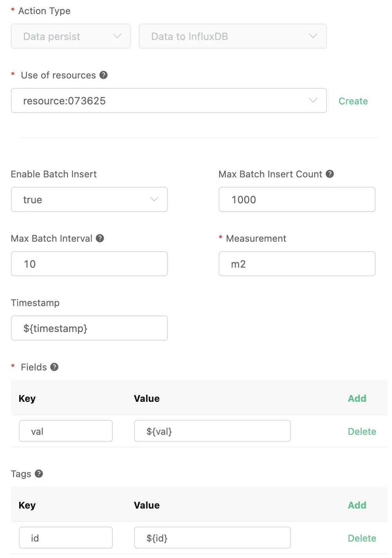Image resolution: width=392 pixels, height=558 pixels.
Task: Click the Fields help question mark icon
Action: [54, 367]
